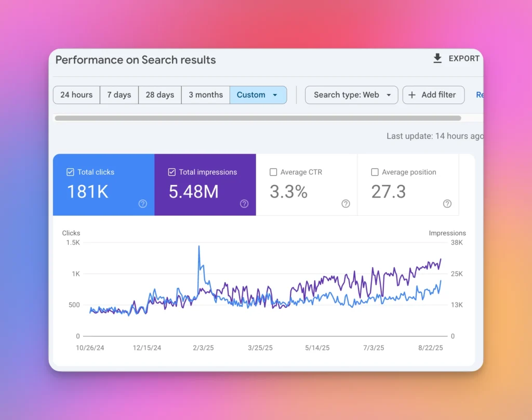Click the Add filter button
This screenshot has width=532, height=420.
(x=433, y=95)
